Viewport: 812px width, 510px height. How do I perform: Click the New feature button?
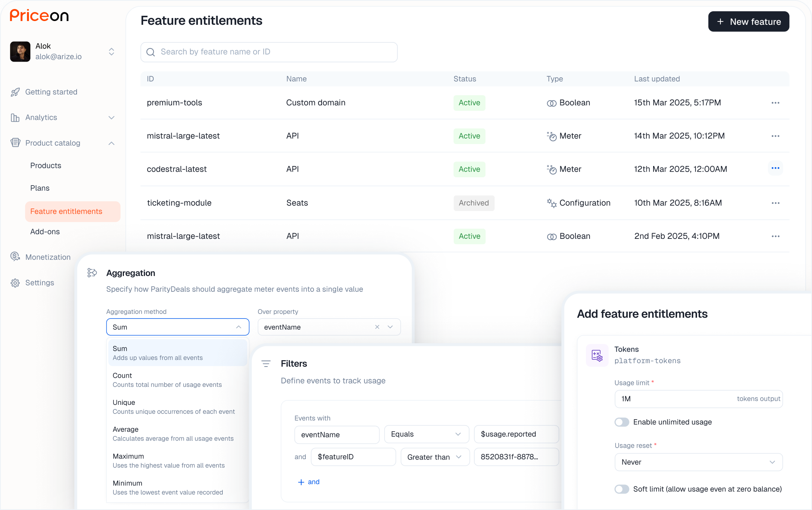(749, 21)
